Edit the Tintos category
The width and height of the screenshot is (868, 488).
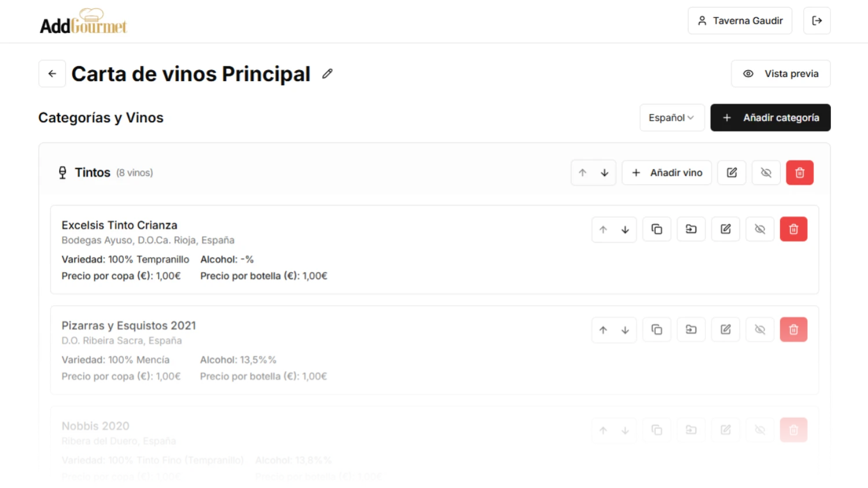click(x=732, y=173)
